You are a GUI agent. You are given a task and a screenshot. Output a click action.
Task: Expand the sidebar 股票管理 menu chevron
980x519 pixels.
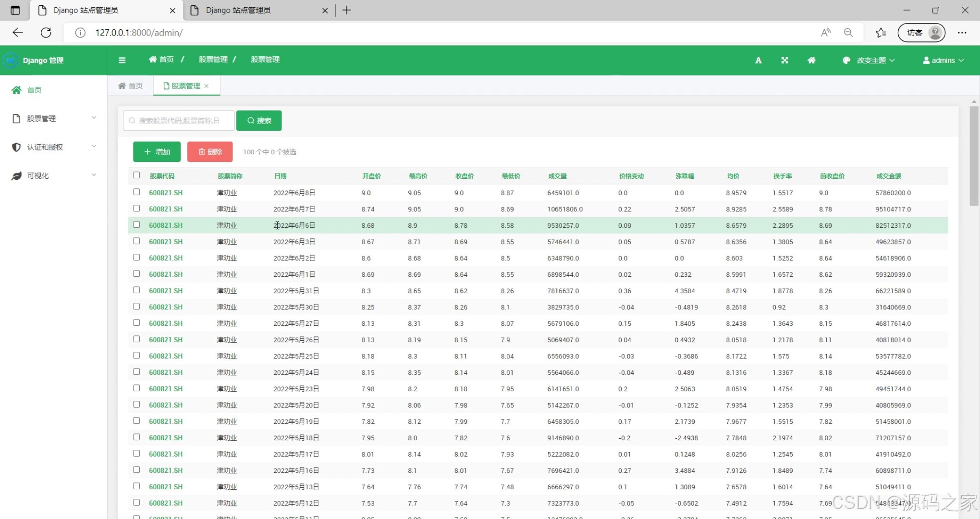coord(94,118)
